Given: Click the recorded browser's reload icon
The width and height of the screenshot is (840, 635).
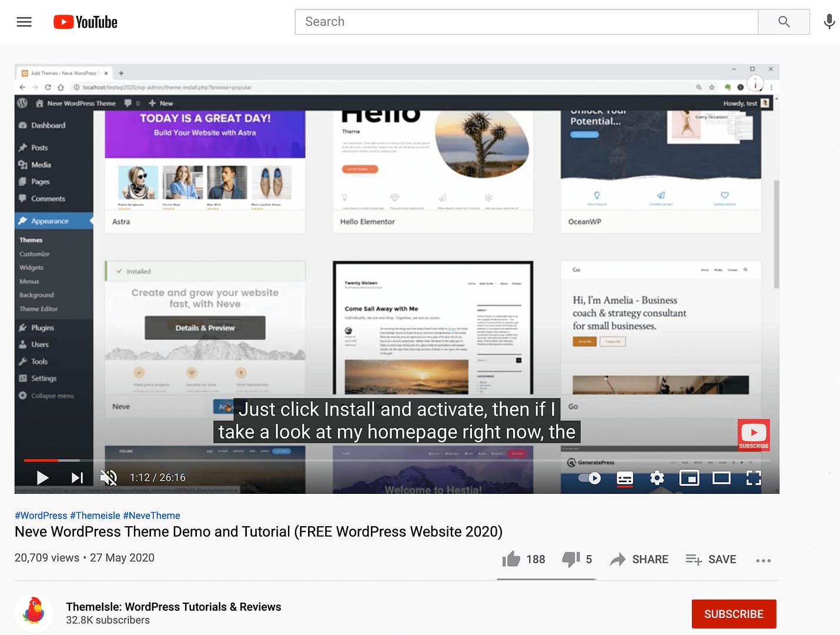Looking at the screenshot, I should 48,87.
